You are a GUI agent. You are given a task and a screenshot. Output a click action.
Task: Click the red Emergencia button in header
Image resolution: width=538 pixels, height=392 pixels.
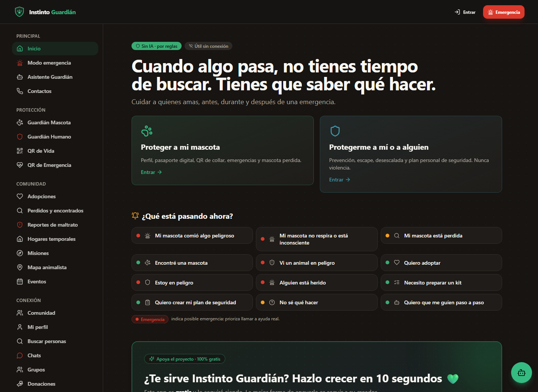[x=504, y=12]
